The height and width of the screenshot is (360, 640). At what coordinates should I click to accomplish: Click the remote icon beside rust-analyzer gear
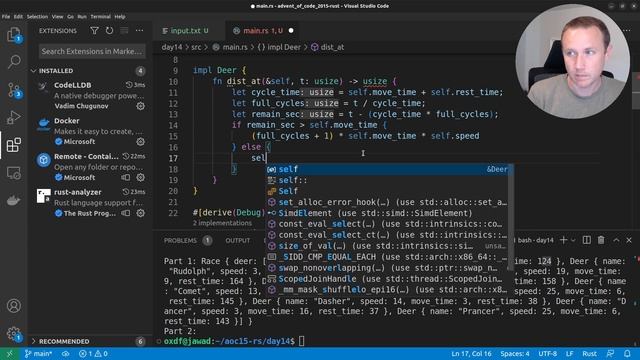click(126, 213)
